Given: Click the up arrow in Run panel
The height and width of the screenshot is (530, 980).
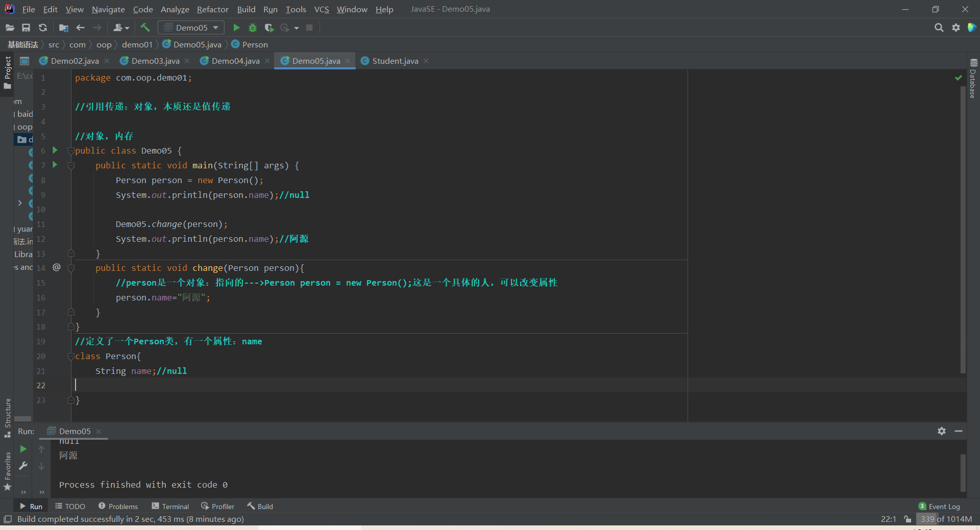Looking at the screenshot, I should 41,449.
